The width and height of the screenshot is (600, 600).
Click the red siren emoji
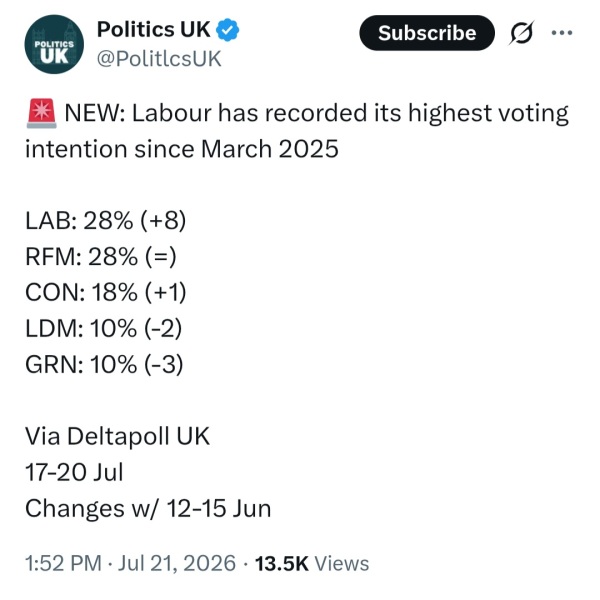42,113
